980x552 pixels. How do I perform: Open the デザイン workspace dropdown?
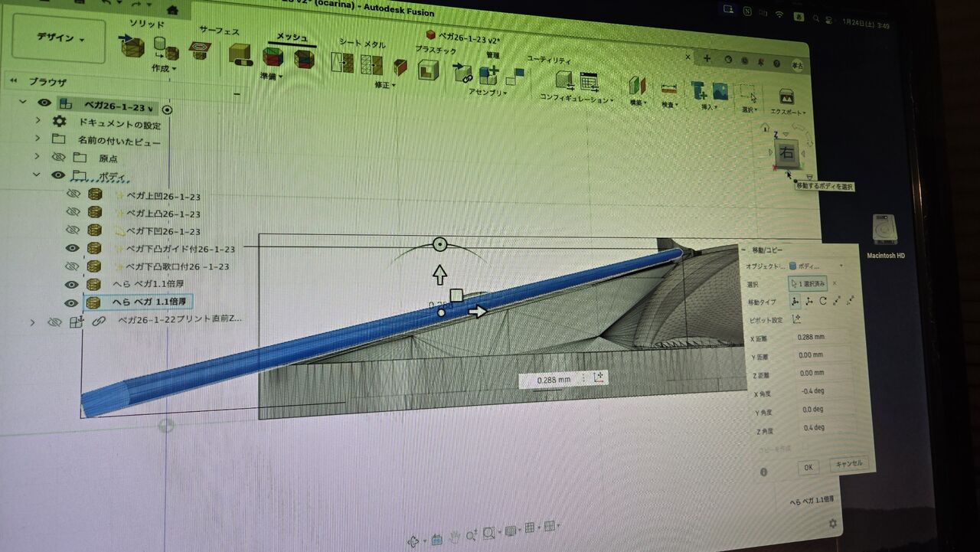[x=59, y=38]
